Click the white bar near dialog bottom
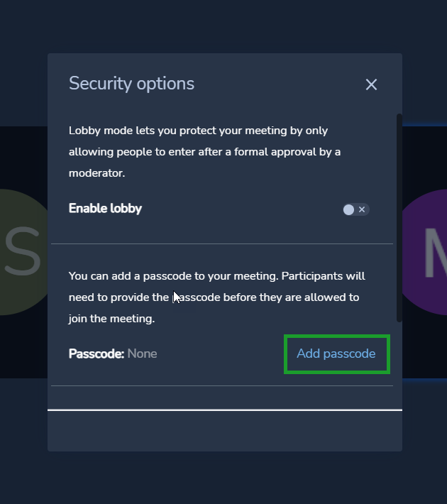 (x=225, y=410)
